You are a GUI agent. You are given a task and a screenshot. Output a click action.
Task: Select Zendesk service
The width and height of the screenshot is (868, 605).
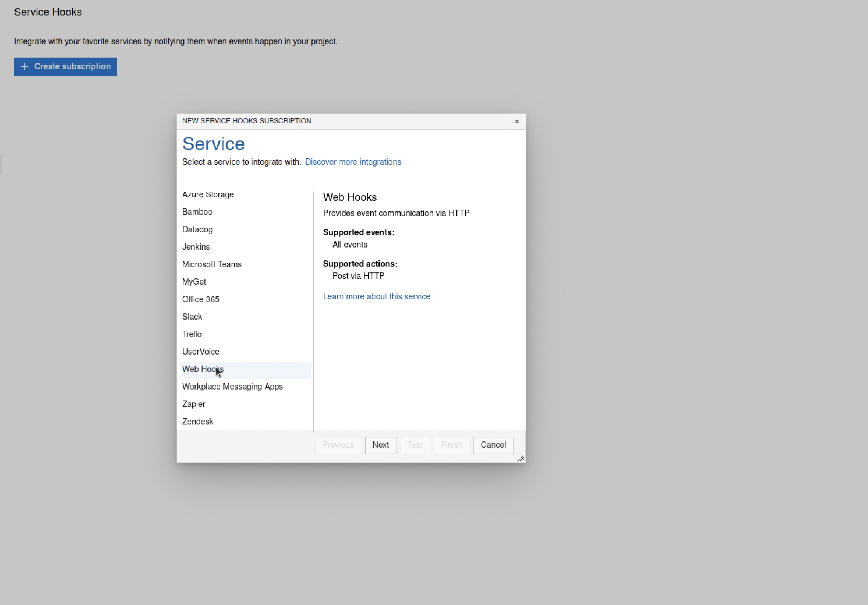(x=245, y=422)
